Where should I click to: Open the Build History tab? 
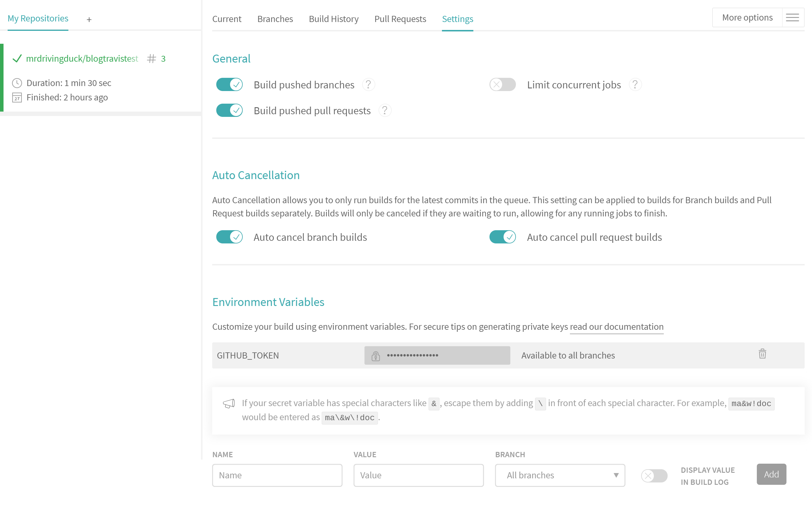coord(334,19)
